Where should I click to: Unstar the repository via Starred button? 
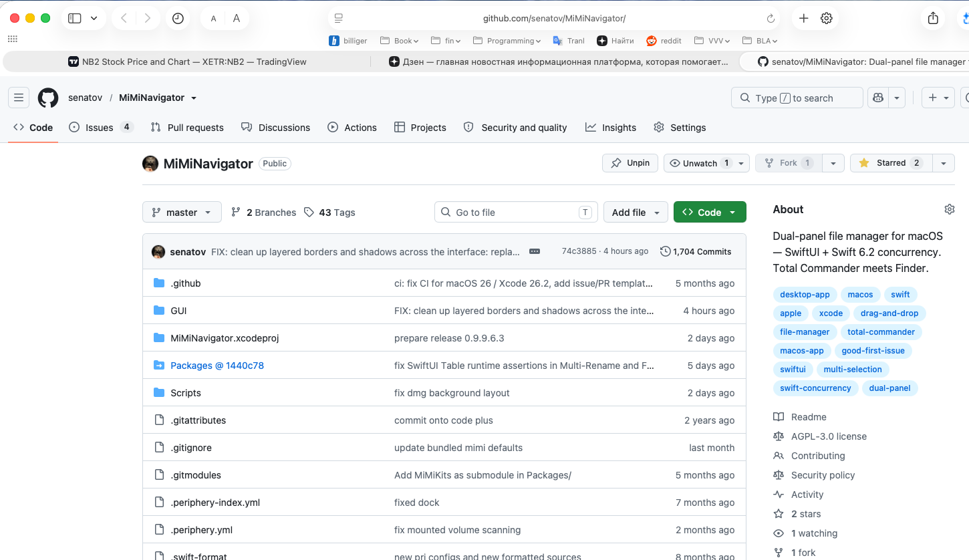click(x=890, y=163)
